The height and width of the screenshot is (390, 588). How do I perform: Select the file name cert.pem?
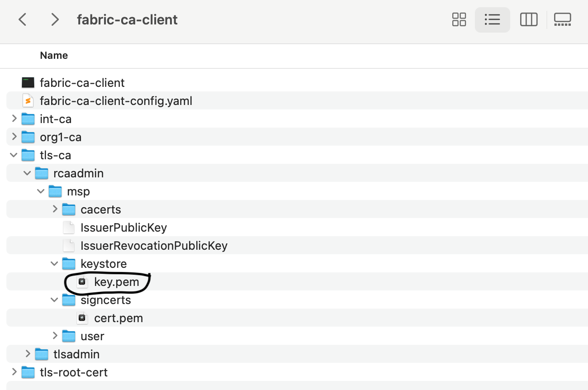(119, 319)
